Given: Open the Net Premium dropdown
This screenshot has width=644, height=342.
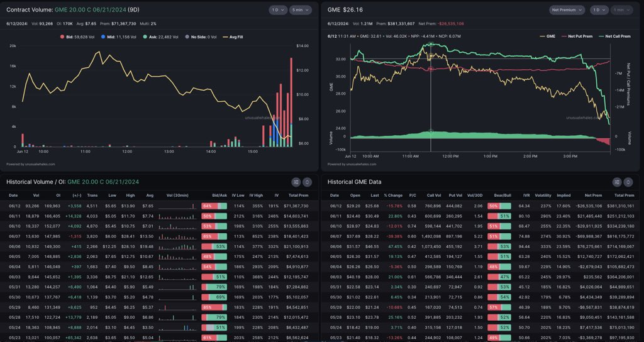Looking at the screenshot, I should [567, 10].
